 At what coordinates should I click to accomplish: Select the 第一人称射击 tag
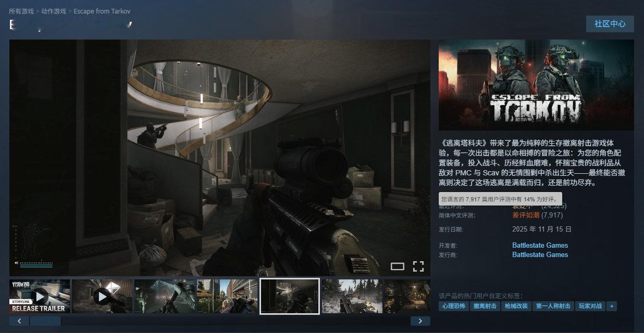pos(553,306)
